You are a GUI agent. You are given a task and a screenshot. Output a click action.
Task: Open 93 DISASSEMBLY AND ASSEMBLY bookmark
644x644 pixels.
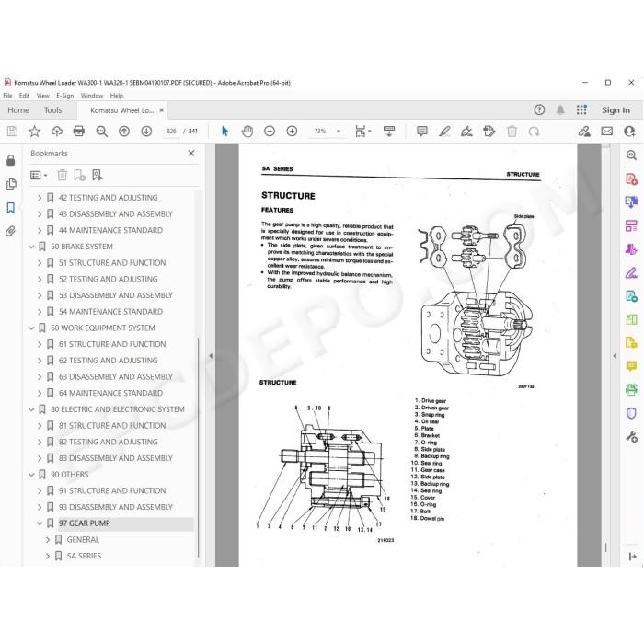115,507
